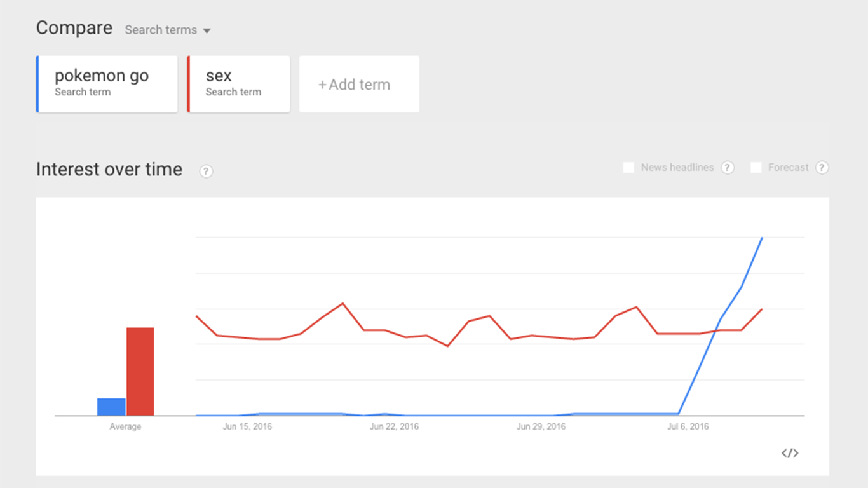Click the Interest over time heading
This screenshot has width=868, height=488.
point(109,170)
